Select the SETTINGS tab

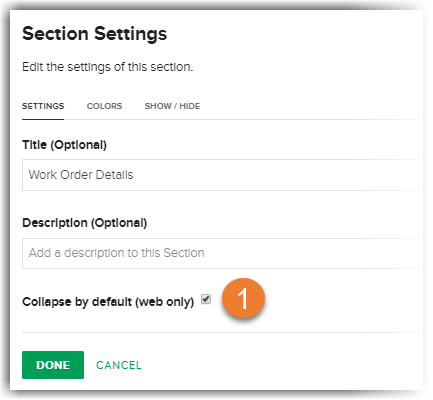(x=43, y=106)
